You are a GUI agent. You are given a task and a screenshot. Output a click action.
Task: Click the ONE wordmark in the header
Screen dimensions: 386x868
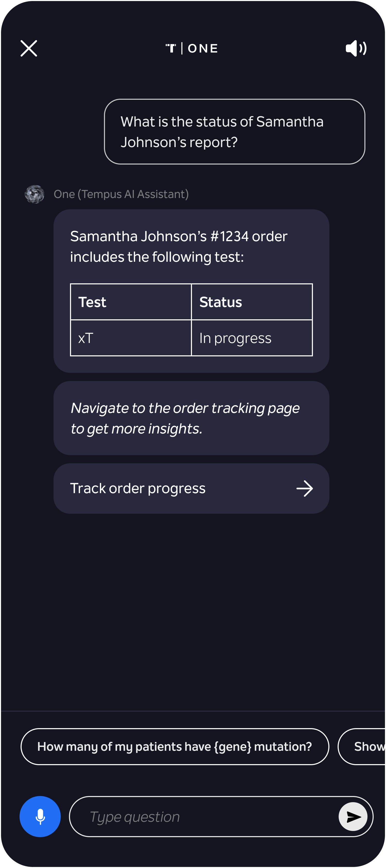pos(203,48)
